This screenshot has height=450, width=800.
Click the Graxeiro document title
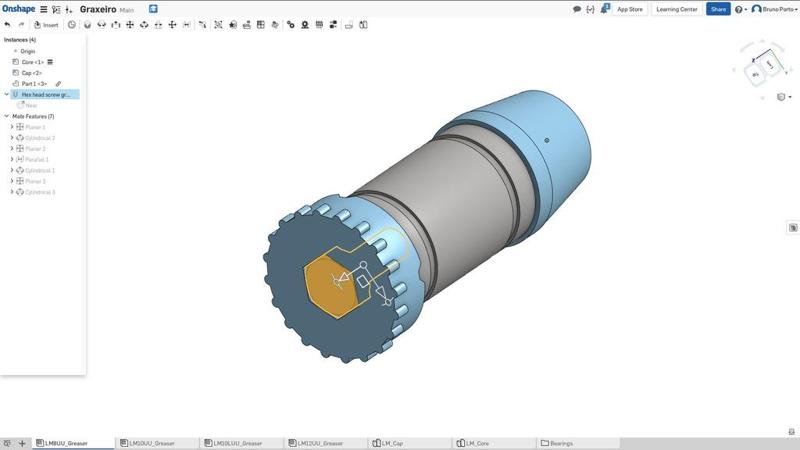[x=98, y=9]
